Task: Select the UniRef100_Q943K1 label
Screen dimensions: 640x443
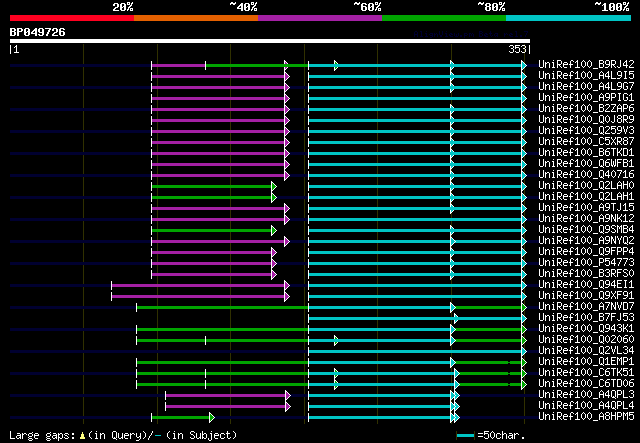Action: coord(586,329)
